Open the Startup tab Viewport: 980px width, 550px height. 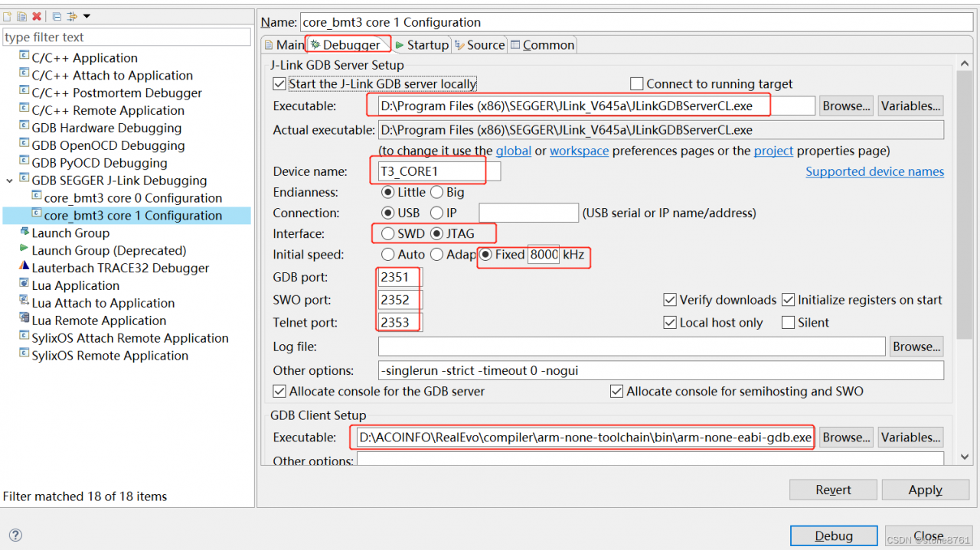click(x=422, y=45)
